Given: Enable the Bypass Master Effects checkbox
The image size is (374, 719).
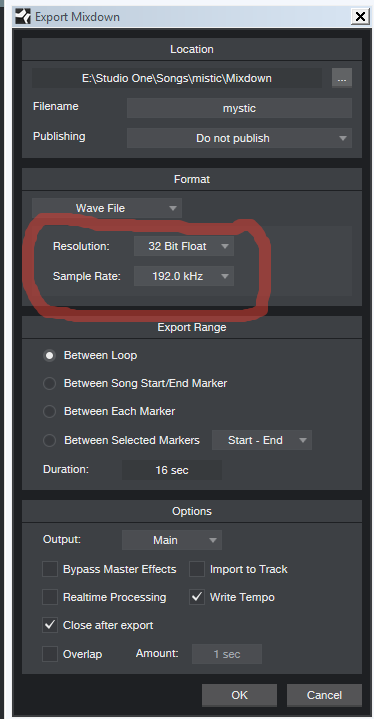Looking at the screenshot, I should click(x=50, y=569).
